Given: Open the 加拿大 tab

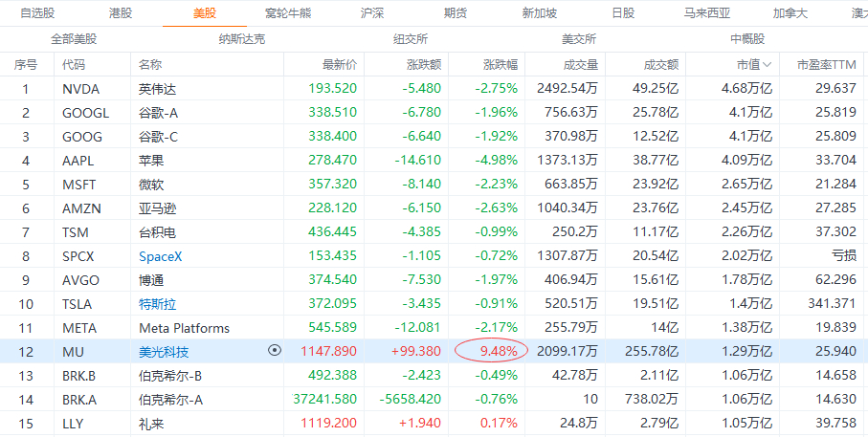Looking at the screenshot, I should (790, 13).
